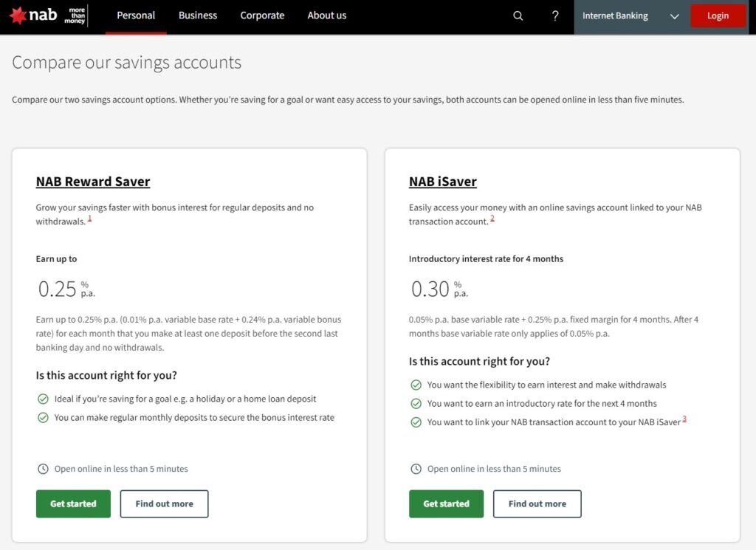
Task: Click 'Ideal if you're saving for a goal' text
Action: (x=185, y=399)
